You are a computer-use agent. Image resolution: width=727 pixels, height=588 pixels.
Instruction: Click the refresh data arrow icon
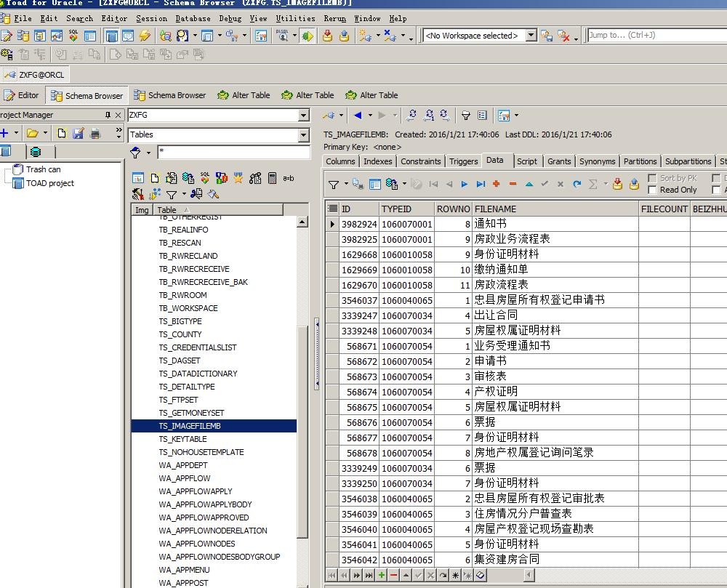pos(577,184)
